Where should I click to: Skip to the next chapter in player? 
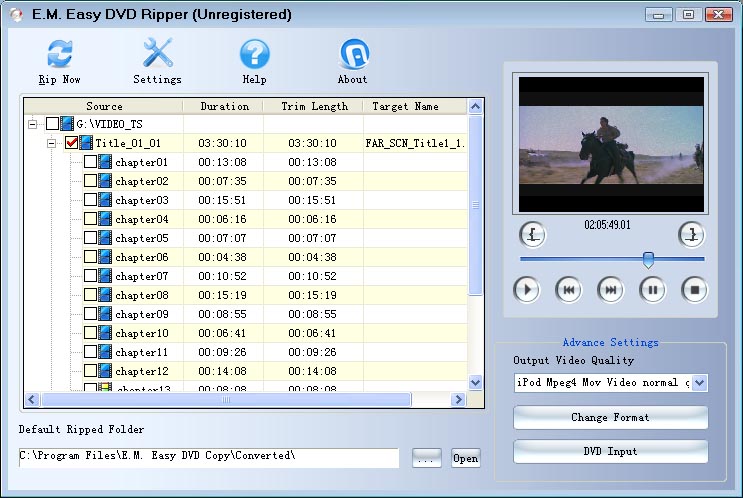[x=610, y=290]
